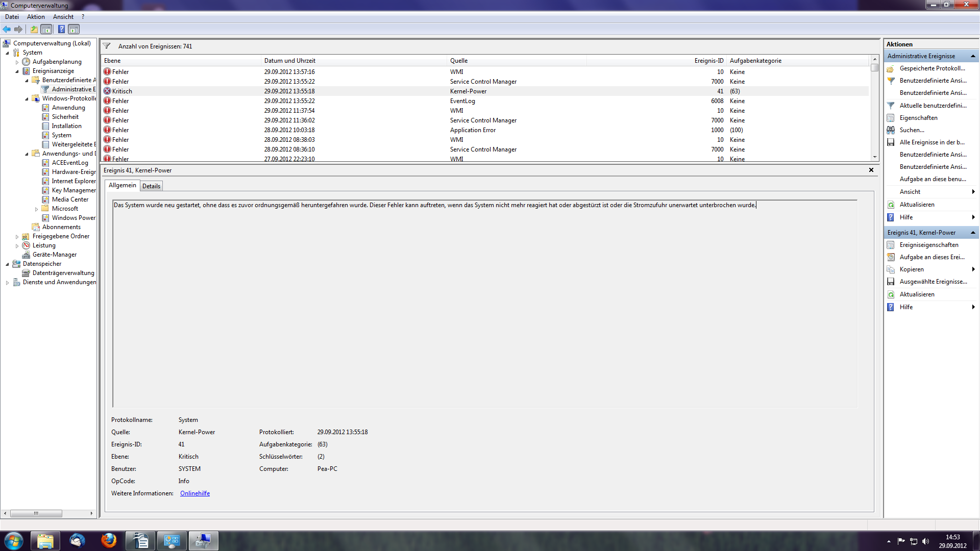Select the Application Error event row
The image size is (980, 551).
473,130
